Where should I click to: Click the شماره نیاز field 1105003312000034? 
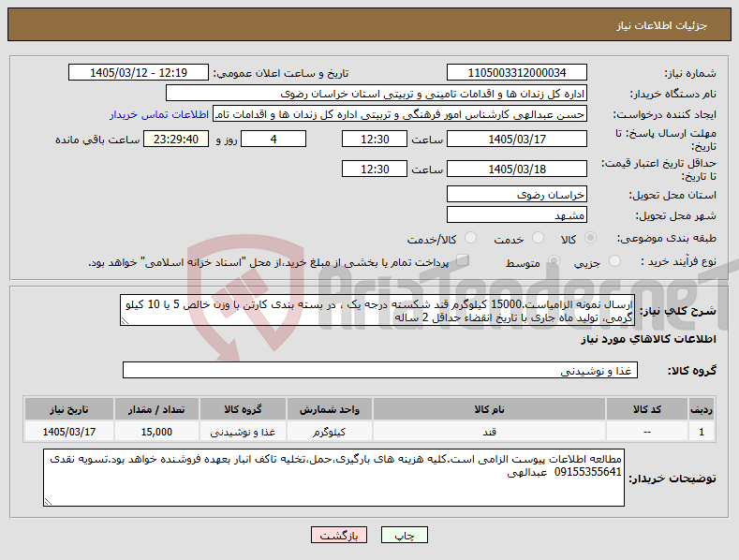(x=516, y=73)
